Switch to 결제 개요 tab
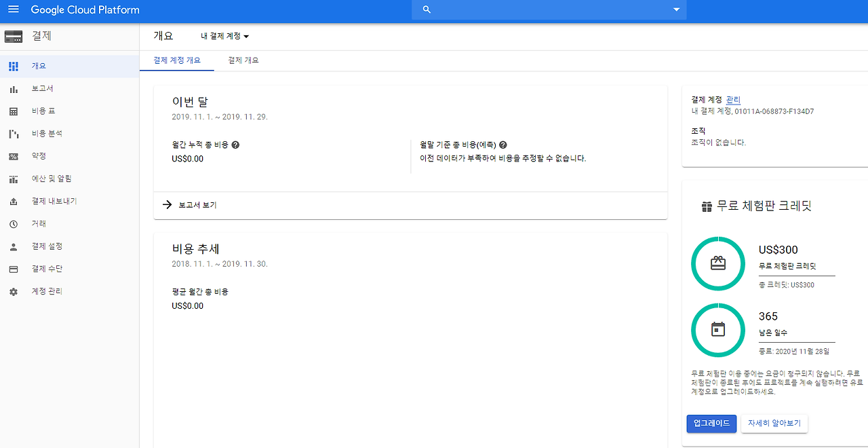The width and height of the screenshot is (868, 448). tap(243, 60)
